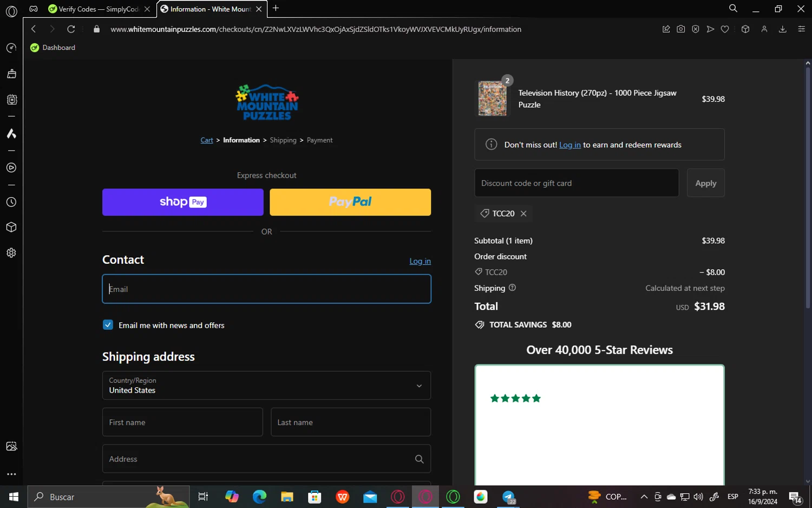Pay with the Shop Pay button

(183, 202)
